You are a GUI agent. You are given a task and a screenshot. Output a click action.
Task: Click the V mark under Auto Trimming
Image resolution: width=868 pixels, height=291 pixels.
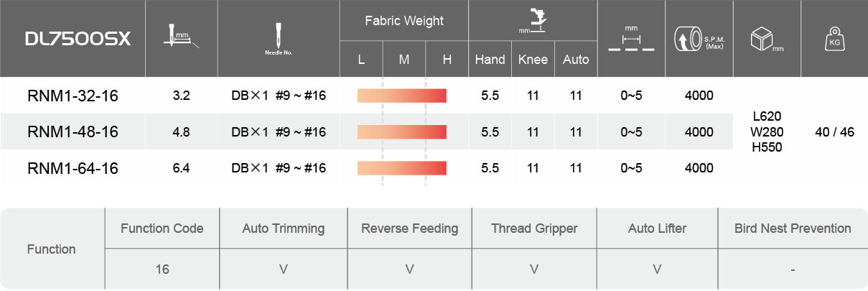(283, 269)
